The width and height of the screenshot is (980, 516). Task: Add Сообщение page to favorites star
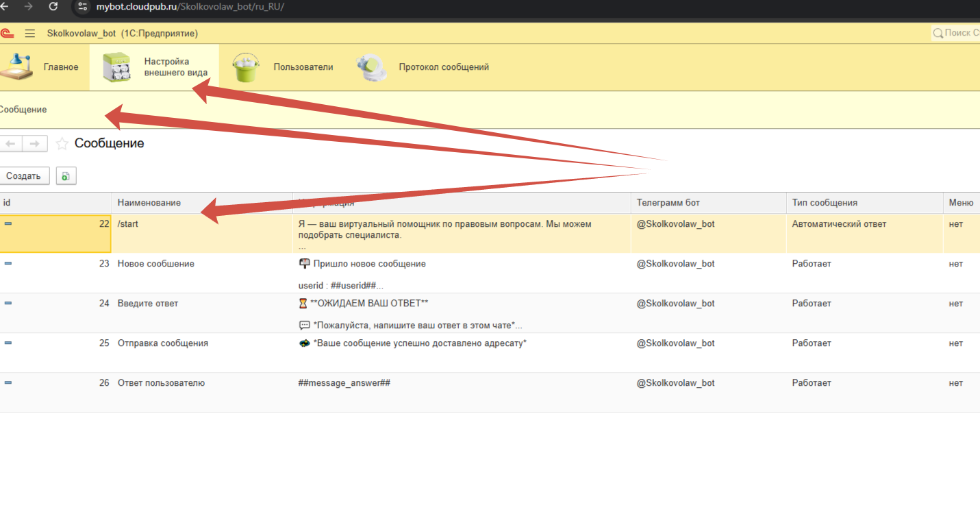62,144
